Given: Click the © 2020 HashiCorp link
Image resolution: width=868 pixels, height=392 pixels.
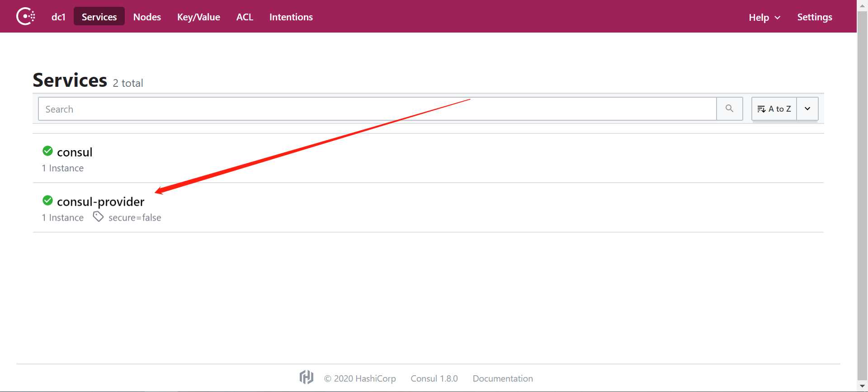Looking at the screenshot, I should (360, 378).
